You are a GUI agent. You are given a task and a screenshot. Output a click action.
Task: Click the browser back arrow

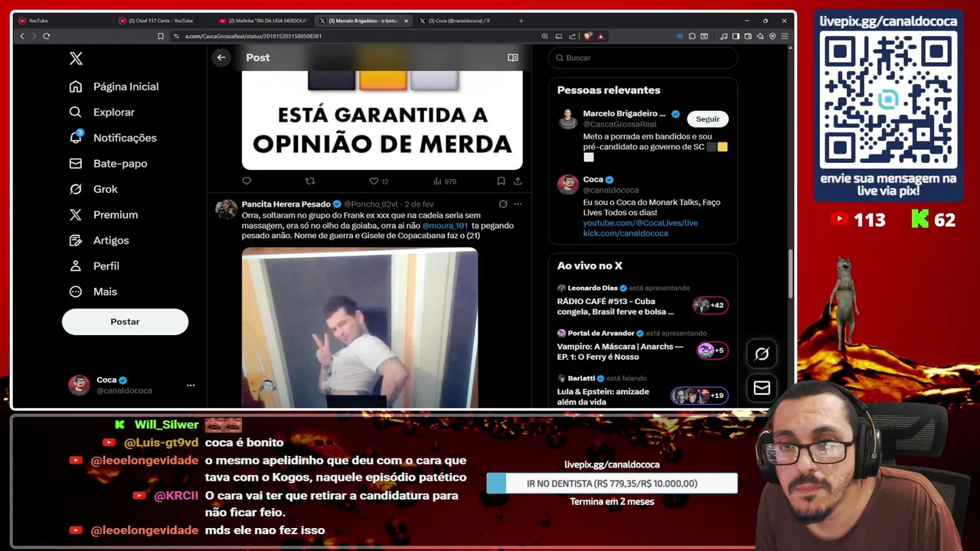(22, 36)
